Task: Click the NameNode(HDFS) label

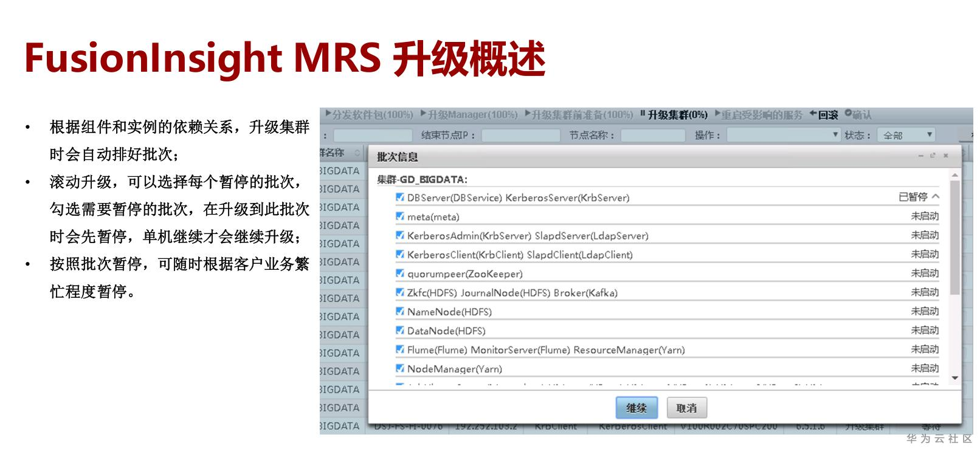Action: pyautogui.click(x=450, y=311)
